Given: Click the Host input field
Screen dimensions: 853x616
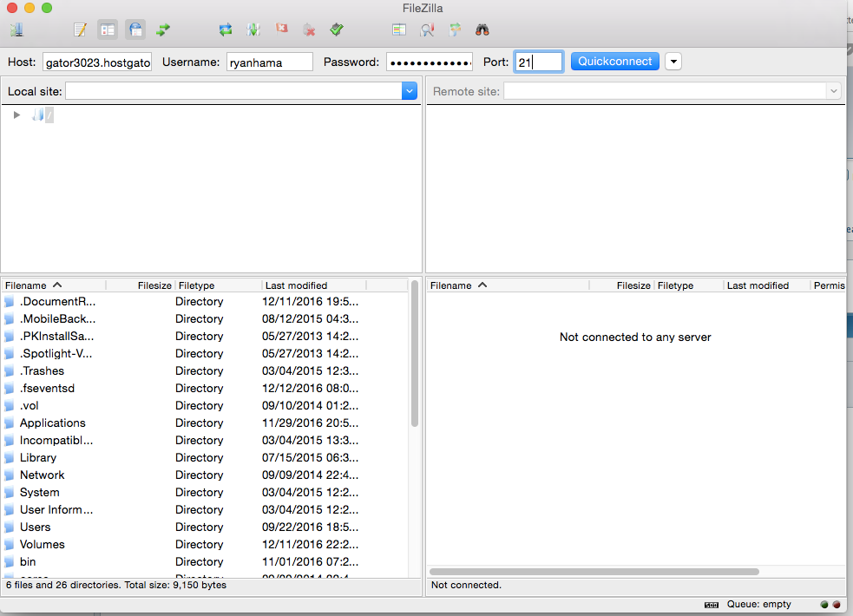Looking at the screenshot, I should [x=97, y=62].
